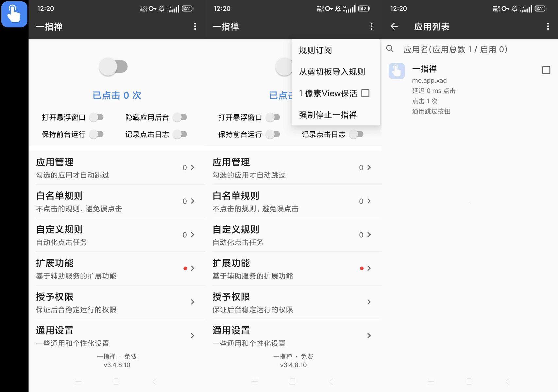This screenshot has width=558, height=392.
Task: Click 延迟 0 ms 点击 text in app list
Action: tap(434, 91)
